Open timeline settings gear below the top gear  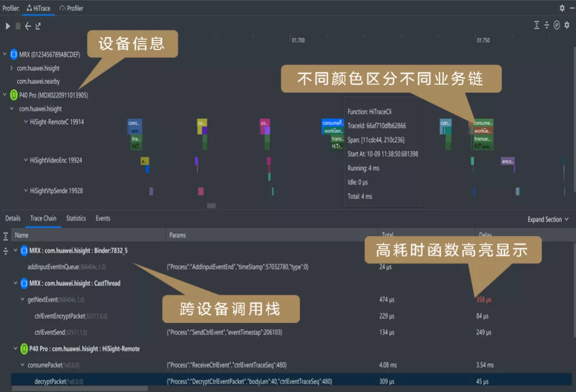point(567,25)
